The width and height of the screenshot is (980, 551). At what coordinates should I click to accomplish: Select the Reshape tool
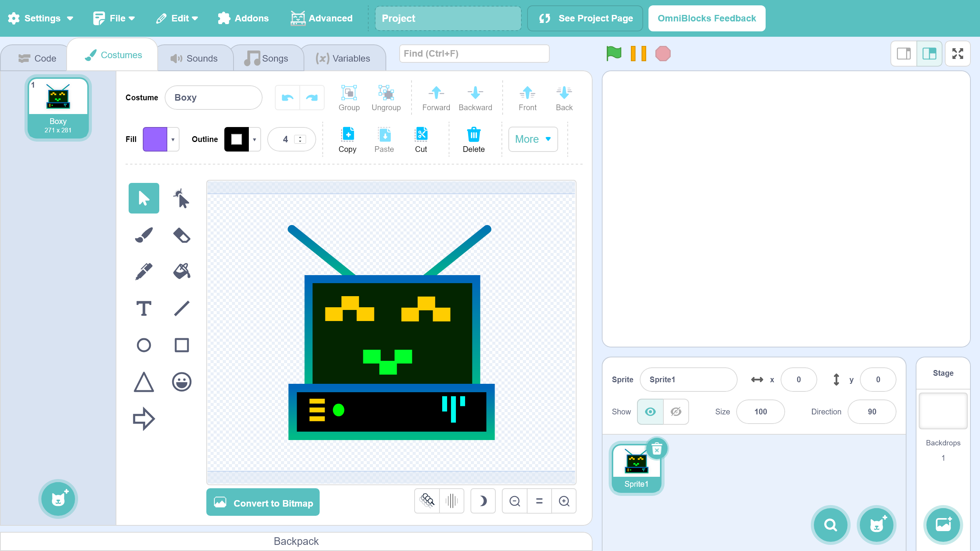tap(181, 198)
